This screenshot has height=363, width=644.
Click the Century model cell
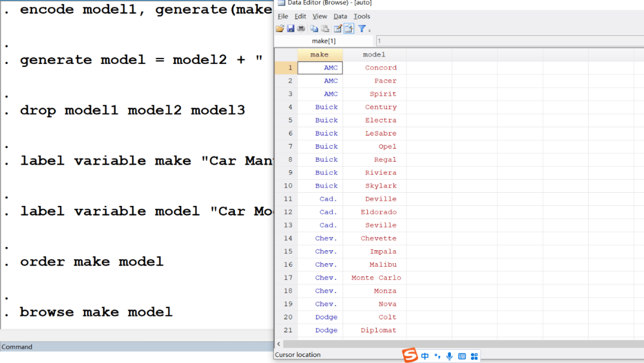[x=374, y=107]
